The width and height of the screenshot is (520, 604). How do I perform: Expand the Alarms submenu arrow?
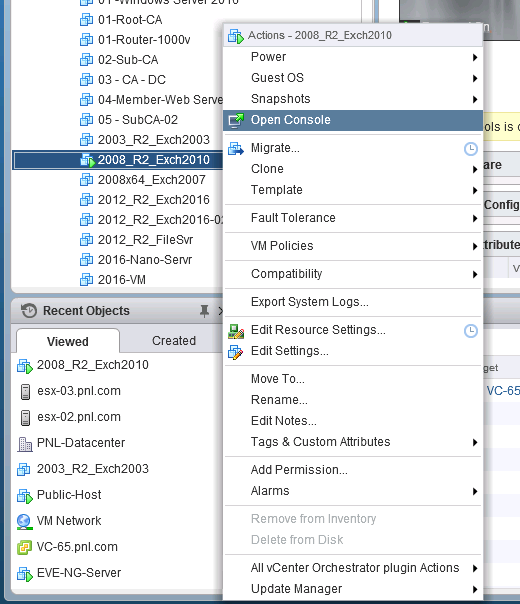pos(475,492)
